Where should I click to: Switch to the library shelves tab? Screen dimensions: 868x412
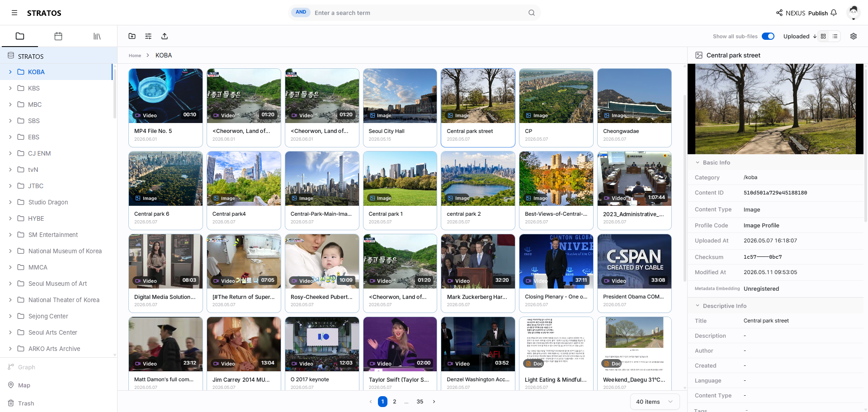(x=97, y=36)
